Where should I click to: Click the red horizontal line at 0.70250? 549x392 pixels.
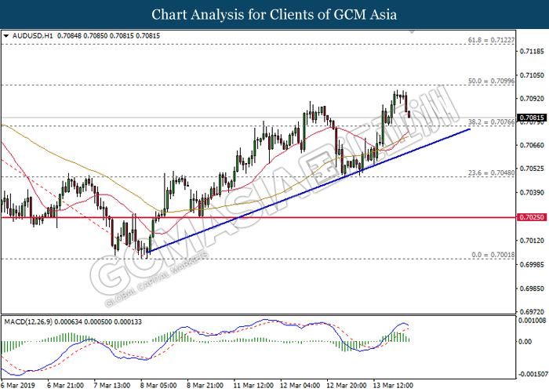(x=235, y=217)
